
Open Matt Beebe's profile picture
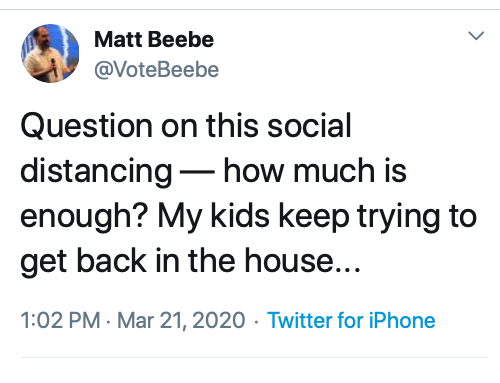50,53
